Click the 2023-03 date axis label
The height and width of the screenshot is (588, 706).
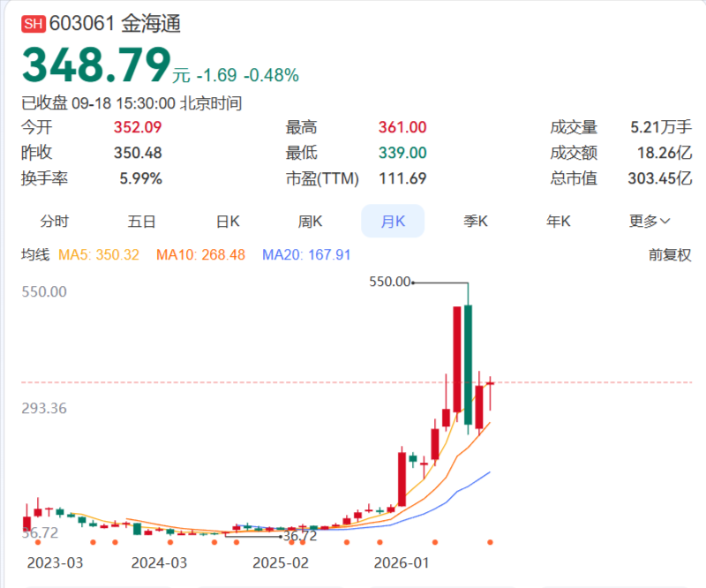coord(55,562)
